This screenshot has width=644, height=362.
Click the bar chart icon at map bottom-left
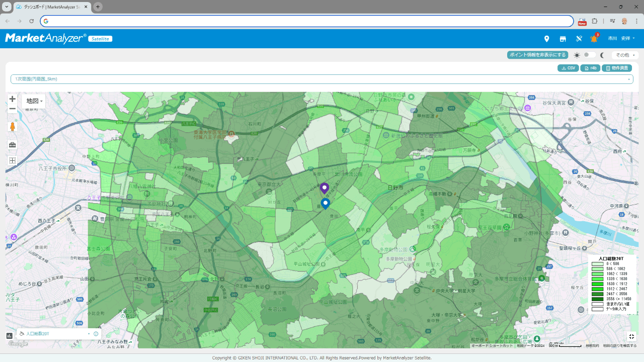pyautogui.click(x=10, y=335)
